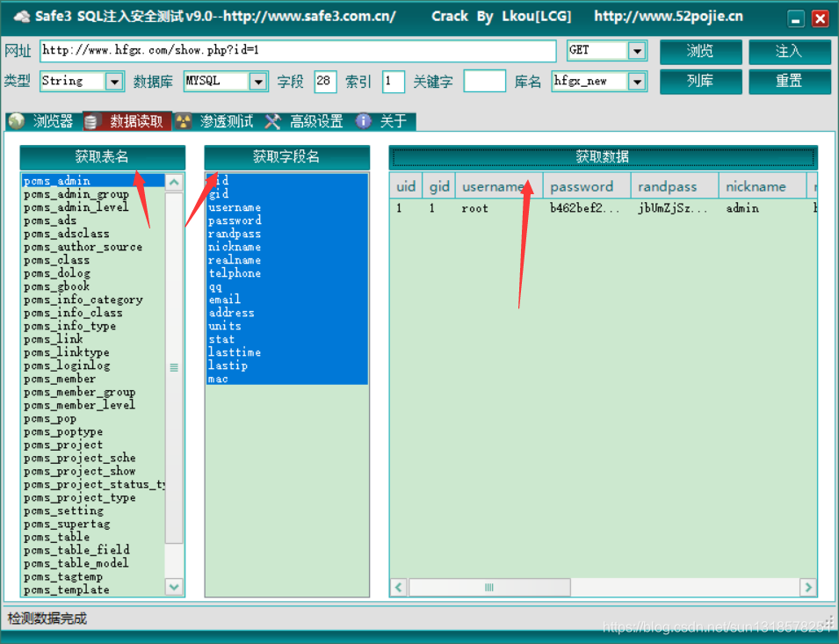Click the 浏览 button
This screenshot has width=839, height=644.
click(700, 51)
